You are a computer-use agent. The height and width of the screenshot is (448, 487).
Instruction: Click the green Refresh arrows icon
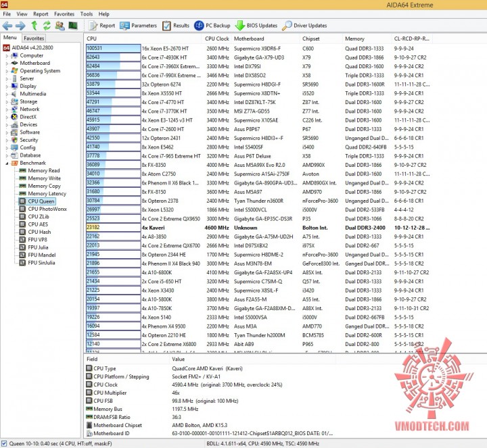(47, 26)
